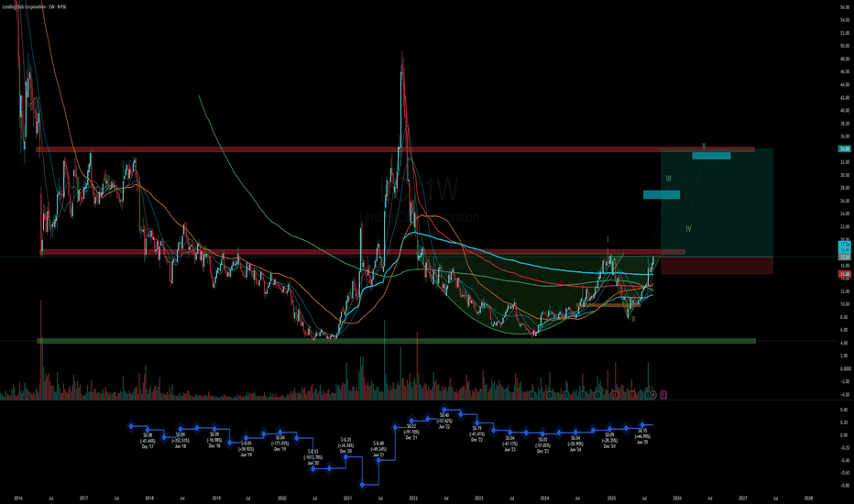Click the Dec '21 EPS data point label
The width and height of the screenshot is (854, 504).
tap(411, 432)
